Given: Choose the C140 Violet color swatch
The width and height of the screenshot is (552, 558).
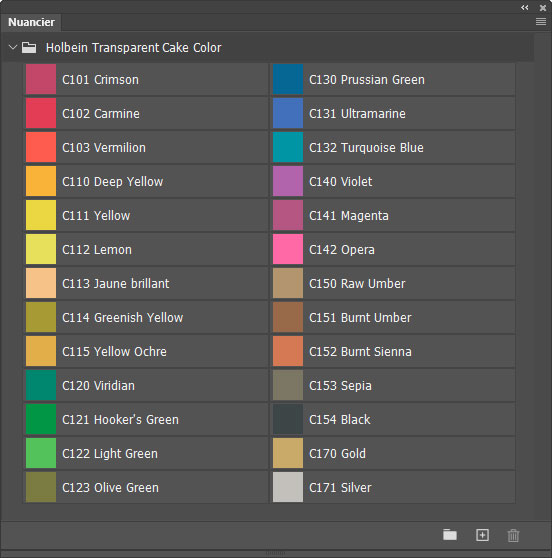Looking at the screenshot, I should 288,181.
